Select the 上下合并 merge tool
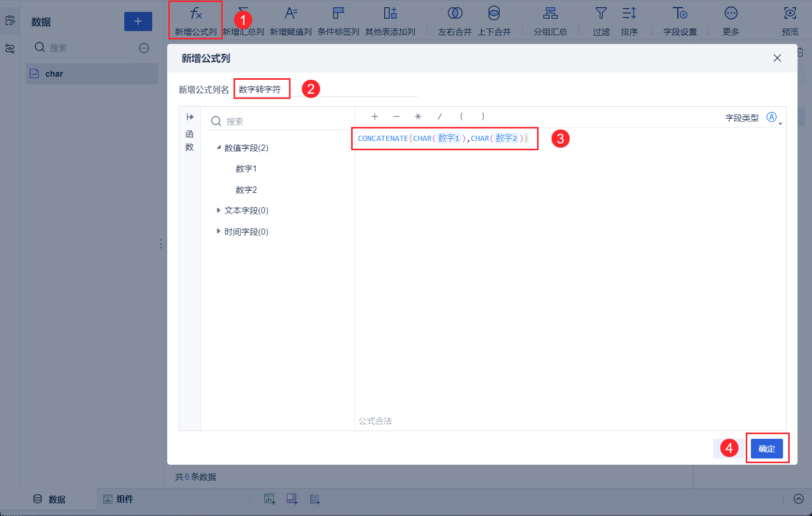 coord(494,21)
